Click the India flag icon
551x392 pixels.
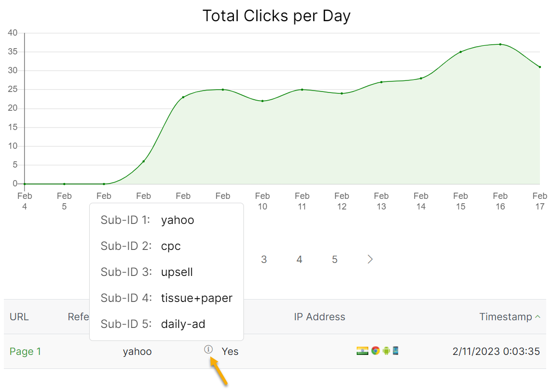click(x=362, y=351)
